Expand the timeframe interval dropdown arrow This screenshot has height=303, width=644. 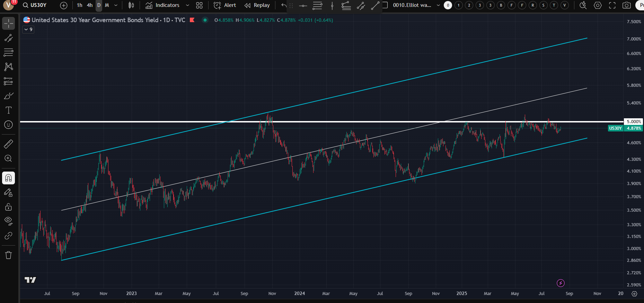coord(116,5)
